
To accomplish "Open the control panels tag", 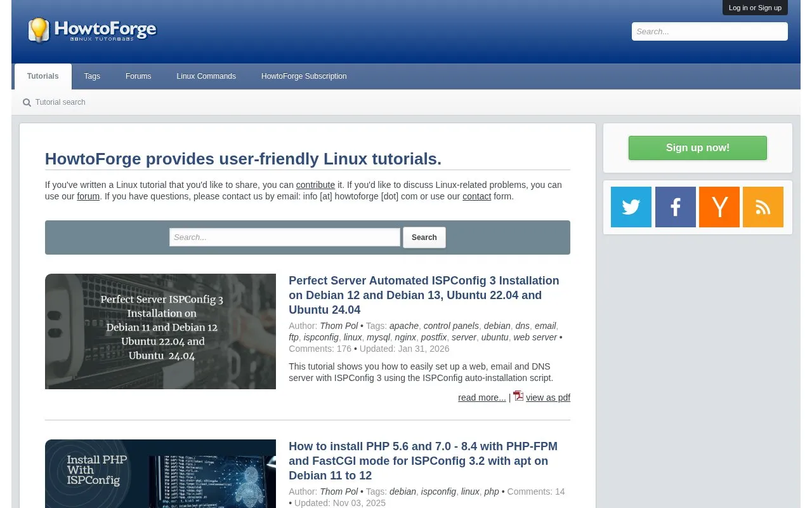I will point(452,326).
